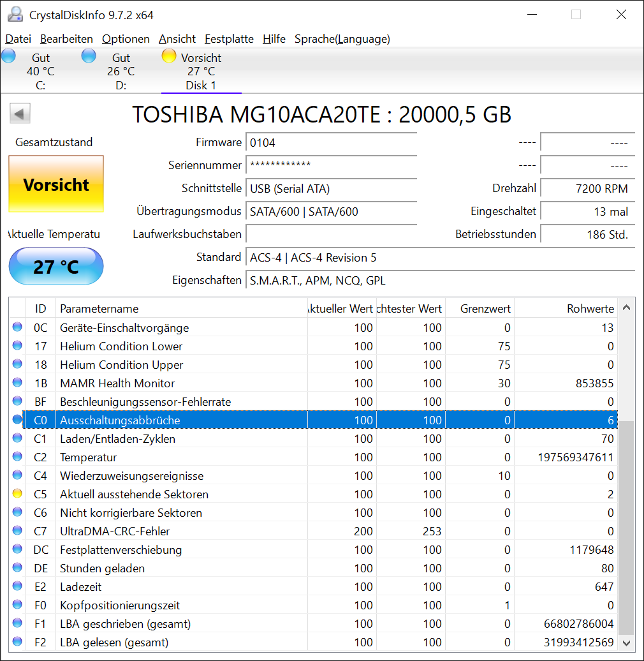644x661 pixels.
Task: Click the ID column header
Action: click(40, 309)
